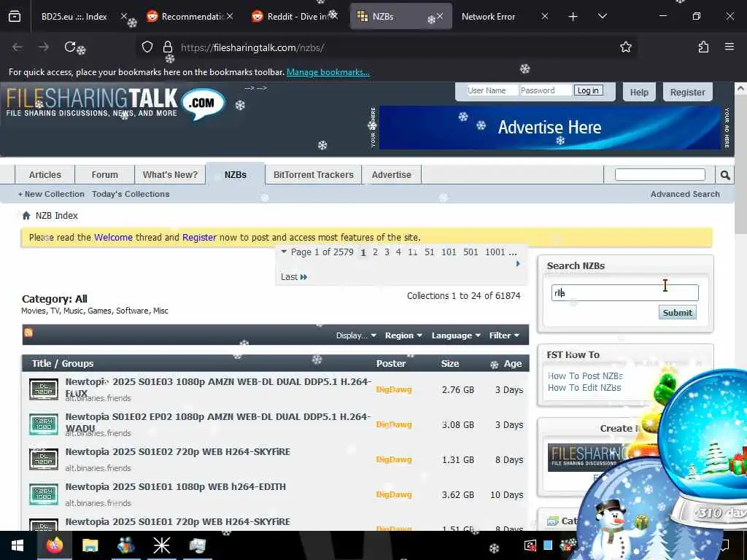Open the Forum nav tab
747x560 pixels.
[x=105, y=175]
